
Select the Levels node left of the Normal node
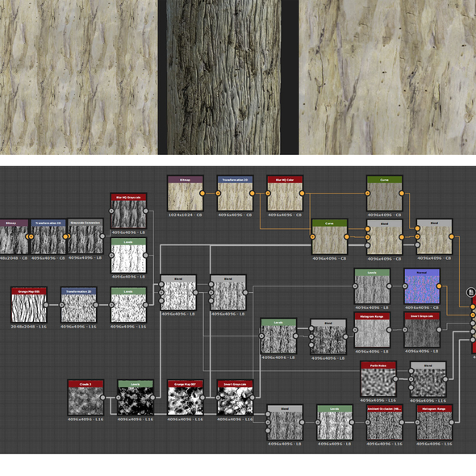(x=372, y=286)
